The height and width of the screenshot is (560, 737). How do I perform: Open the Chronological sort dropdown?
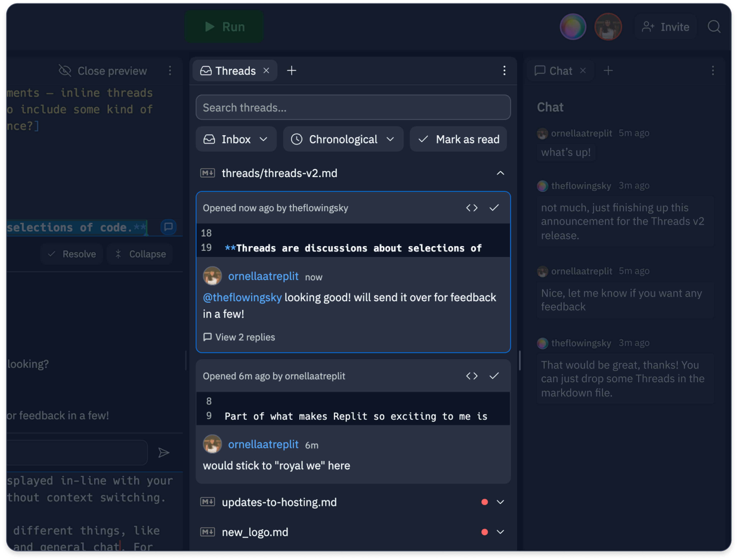pyautogui.click(x=343, y=139)
